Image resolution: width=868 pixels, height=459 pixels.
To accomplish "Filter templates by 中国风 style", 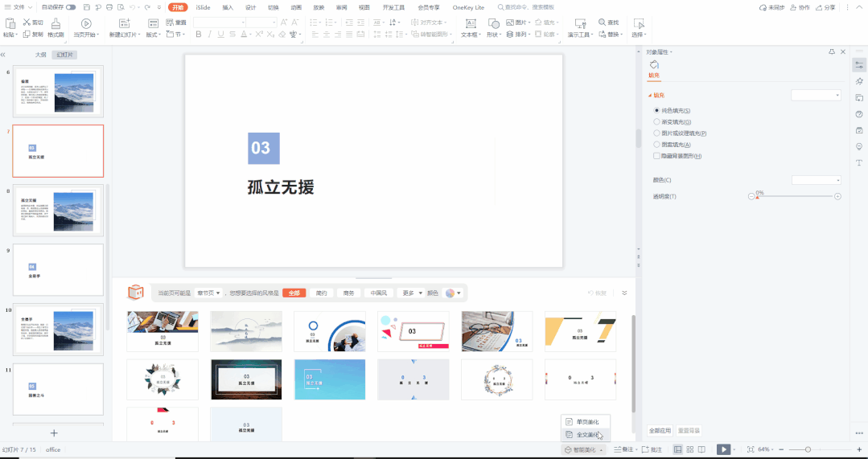I will [x=379, y=293].
